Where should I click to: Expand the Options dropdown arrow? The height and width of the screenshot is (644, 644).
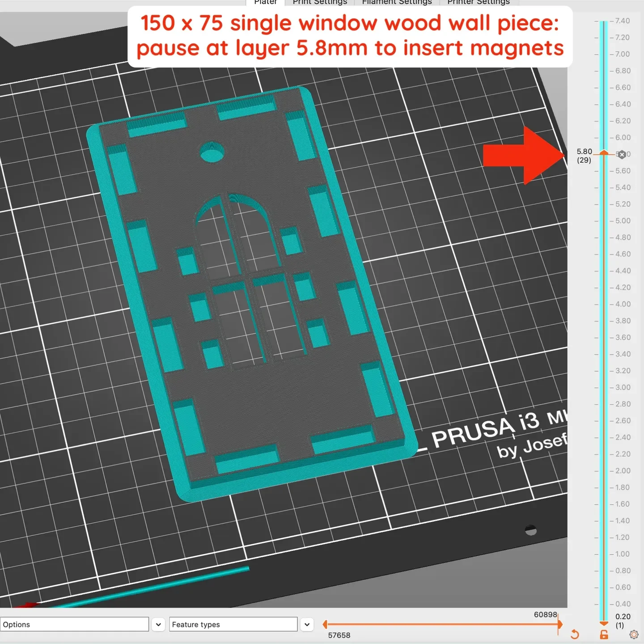click(158, 624)
